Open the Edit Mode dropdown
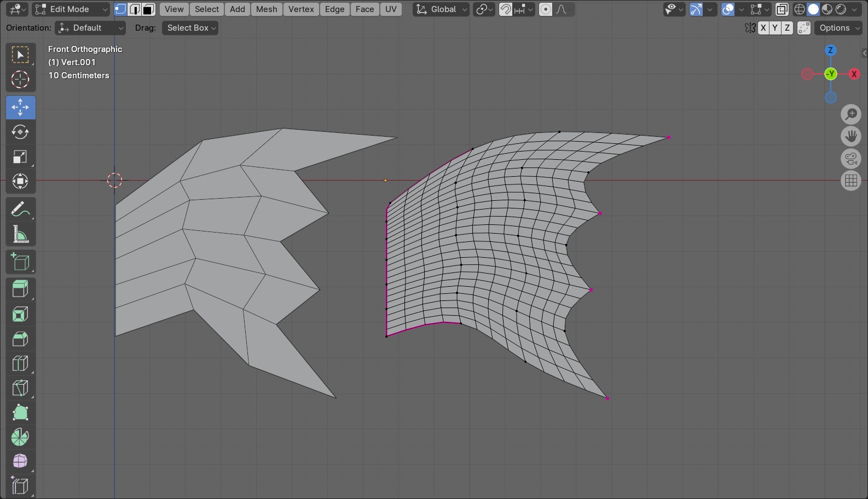Screen dimensions: 868x499 pos(71,9)
